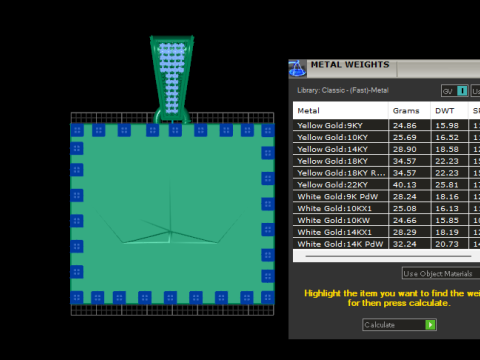Select the White Gold:10KX1 row
Screen dimensions: 480x360
tap(386, 208)
